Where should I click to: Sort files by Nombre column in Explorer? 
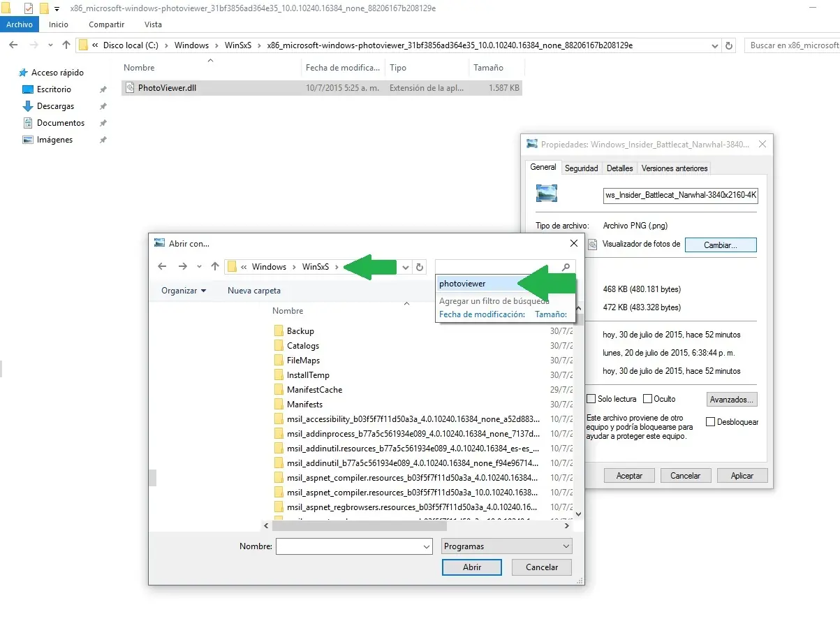211,68
